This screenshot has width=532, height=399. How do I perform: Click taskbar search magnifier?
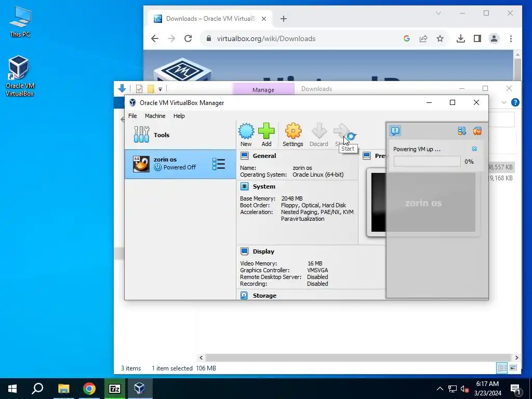tap(37, 389)
